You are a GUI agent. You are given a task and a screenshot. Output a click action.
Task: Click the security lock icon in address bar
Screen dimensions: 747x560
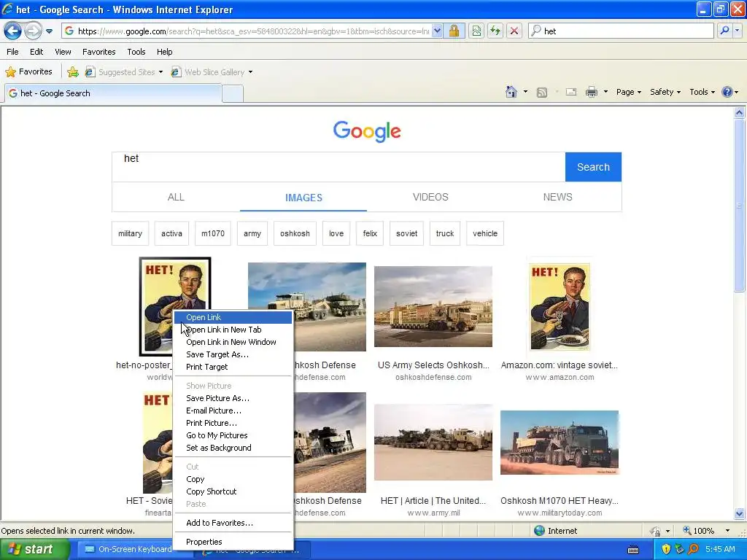coord(454,31)
